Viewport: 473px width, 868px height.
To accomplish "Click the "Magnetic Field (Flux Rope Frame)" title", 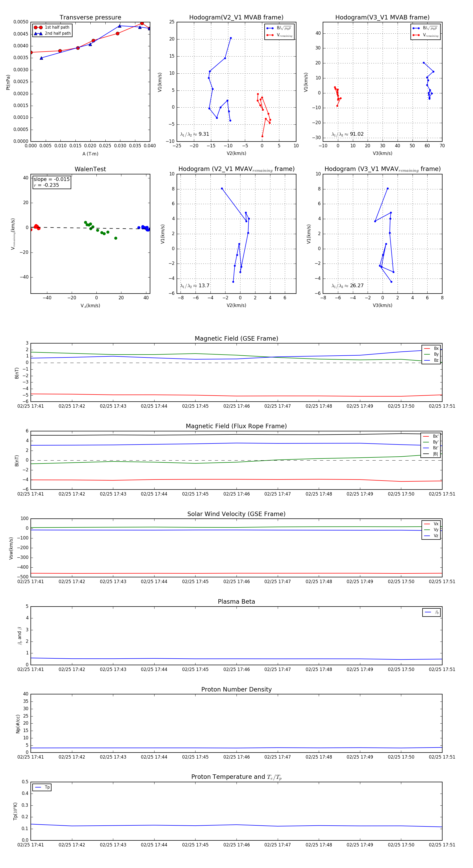I will pos(236,426).
